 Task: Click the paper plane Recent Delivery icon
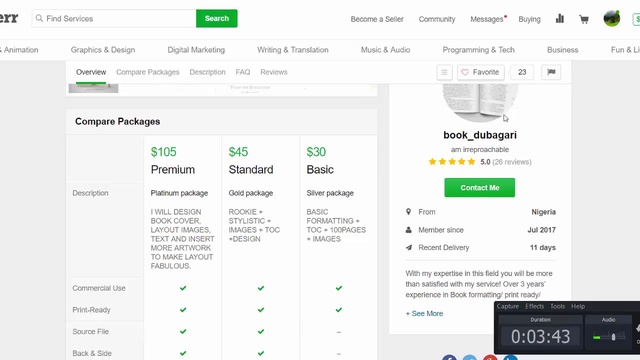click(409, 247)
